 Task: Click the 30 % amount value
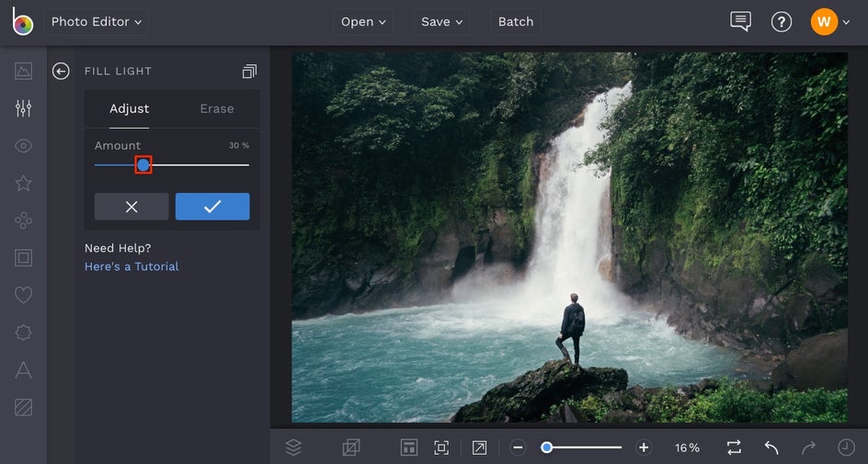pyautogui.click(x=239, y=145)
